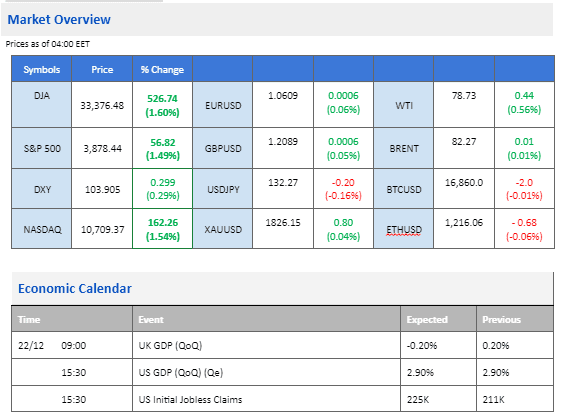Click DXY price 103.905
Screen dimensions: 584x415
(102, 190)
